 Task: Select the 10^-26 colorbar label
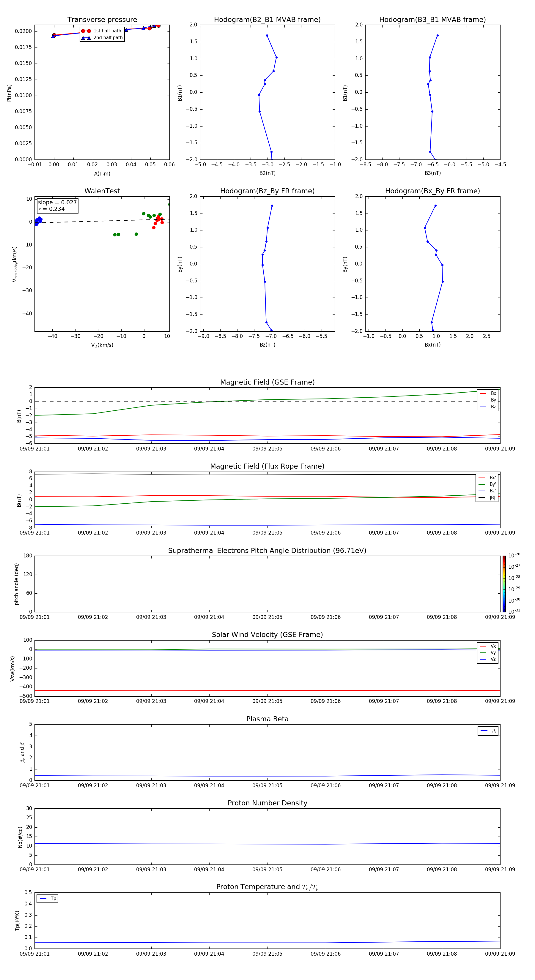514,555
